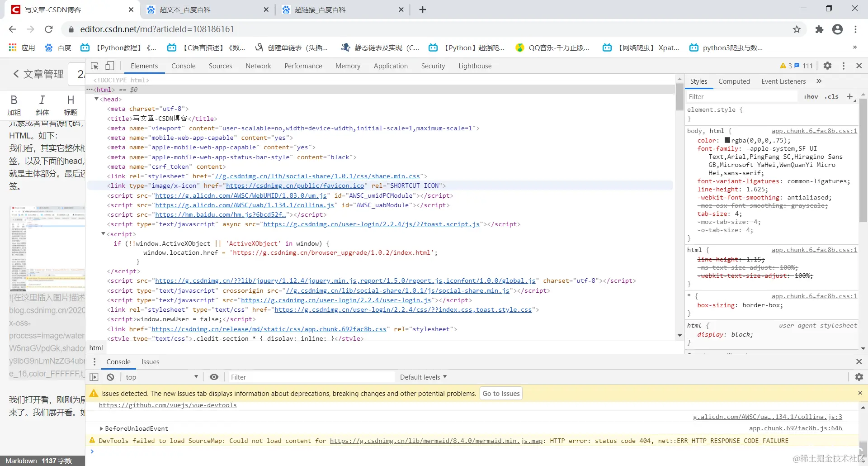
Task: Create a live expression with the eye icon
Action: [214, 377]
